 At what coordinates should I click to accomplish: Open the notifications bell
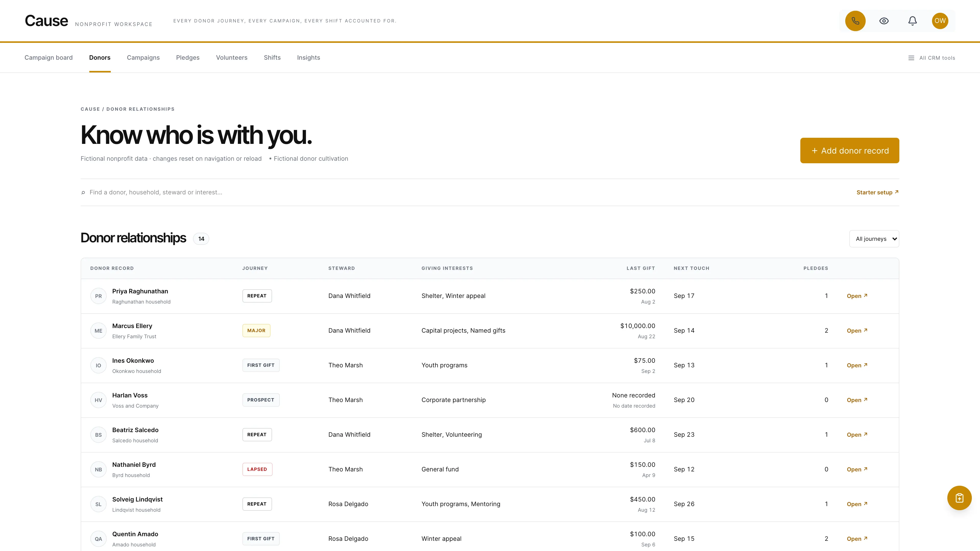(x=912, y=21)
